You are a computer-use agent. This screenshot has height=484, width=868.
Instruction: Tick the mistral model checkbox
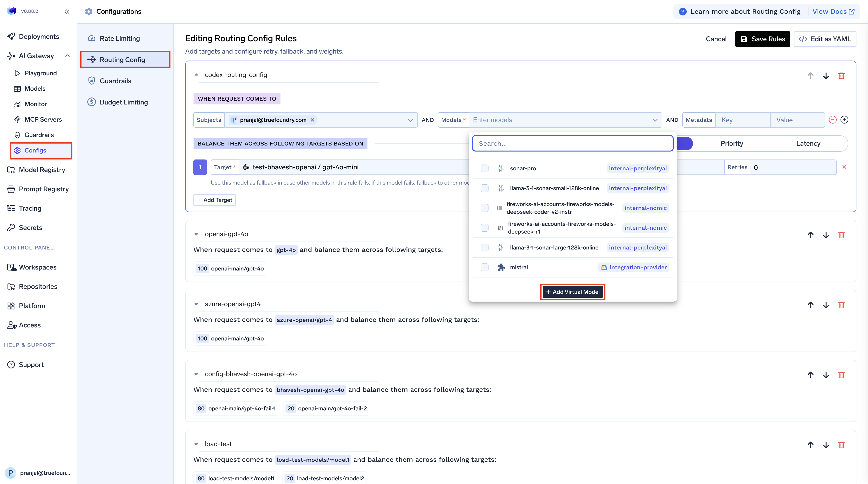485,267
